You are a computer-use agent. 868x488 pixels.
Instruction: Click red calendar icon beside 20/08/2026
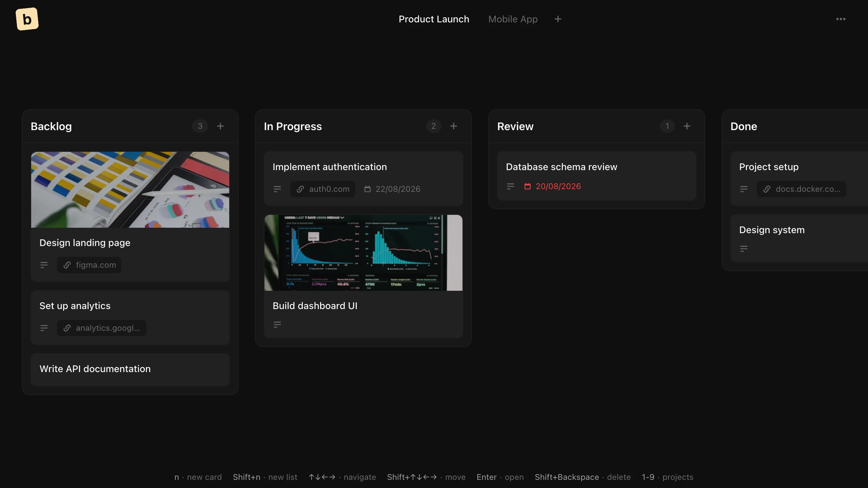pos(528,186)
